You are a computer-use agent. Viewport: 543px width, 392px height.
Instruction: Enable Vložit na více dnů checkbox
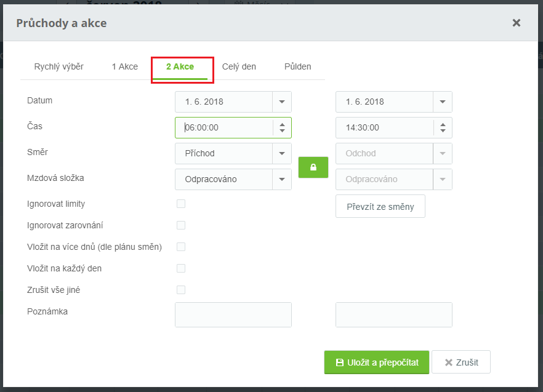[181, 247]
